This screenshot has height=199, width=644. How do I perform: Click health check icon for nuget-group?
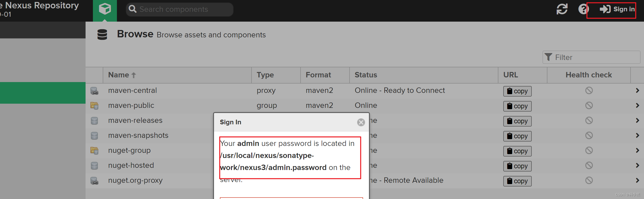point(589,150)
